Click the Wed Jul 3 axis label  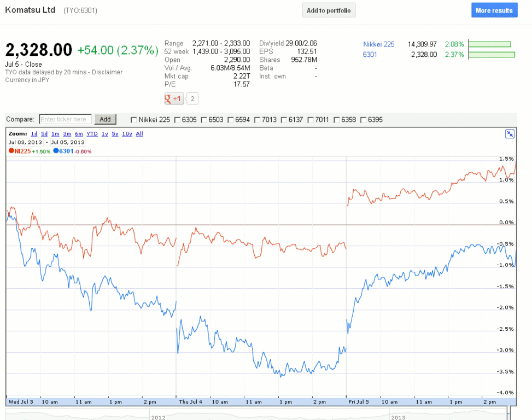click(x=21, y=402)
